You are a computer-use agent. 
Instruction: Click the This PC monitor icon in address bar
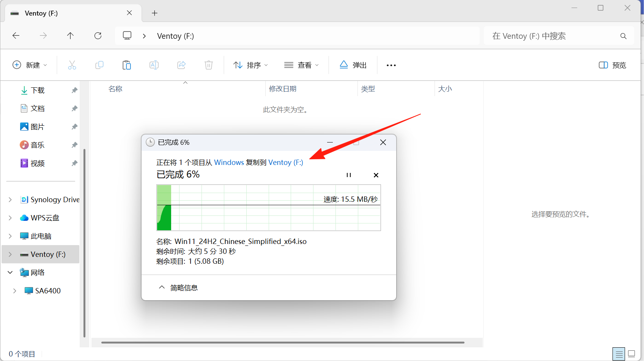coord(127,36)
